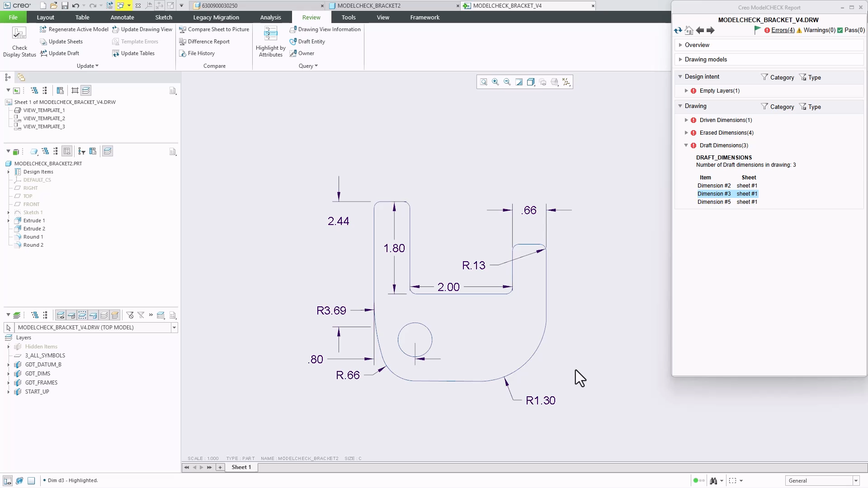
Task: Expand Driven Dimensions(1) item
Action: pyautogui.click(x=686, y=120)
